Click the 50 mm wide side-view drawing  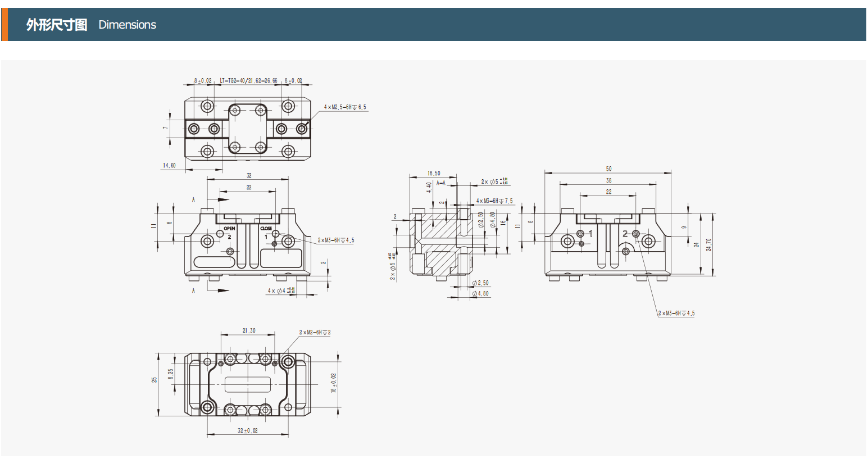(x=608, y=244)
